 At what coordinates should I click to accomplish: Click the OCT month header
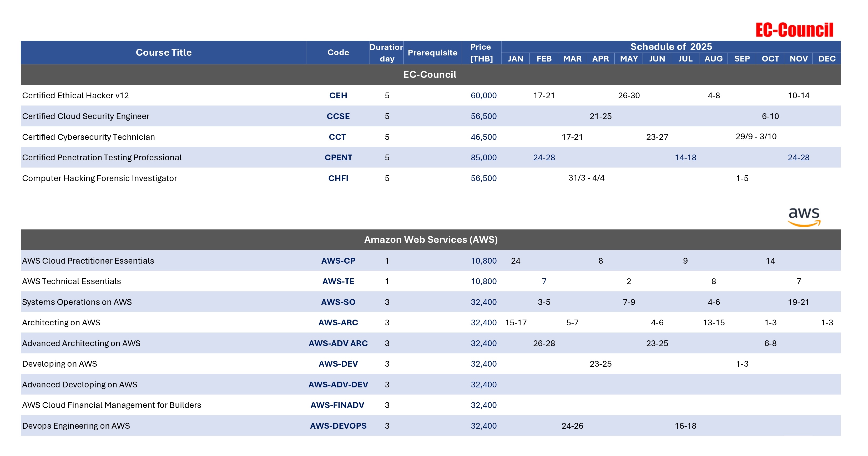point(770,59)
